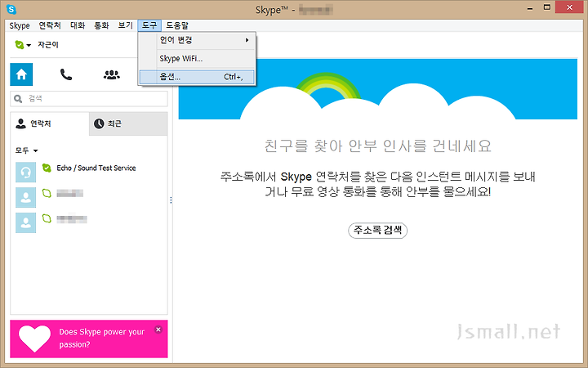588x368 pixels.
Task: Open the Does Skype power your passion banner
Action: 89,339
